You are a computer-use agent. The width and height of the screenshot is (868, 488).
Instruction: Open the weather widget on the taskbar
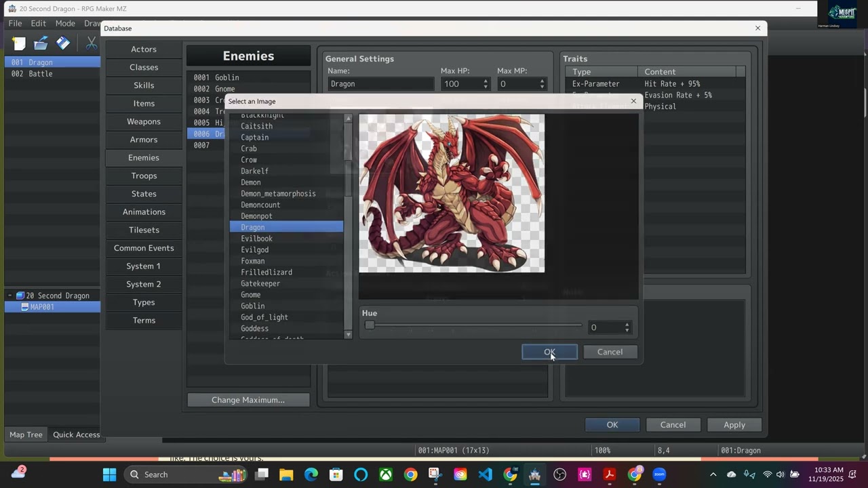[19, 472]
